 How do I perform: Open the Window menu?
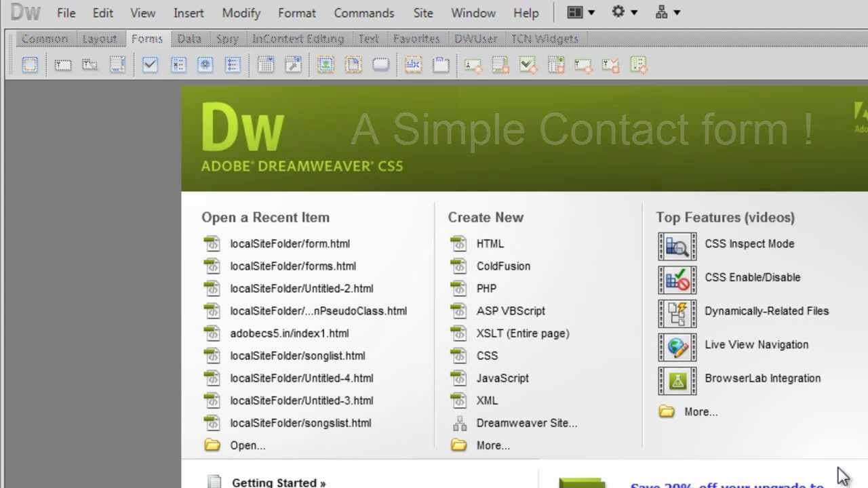473,13
